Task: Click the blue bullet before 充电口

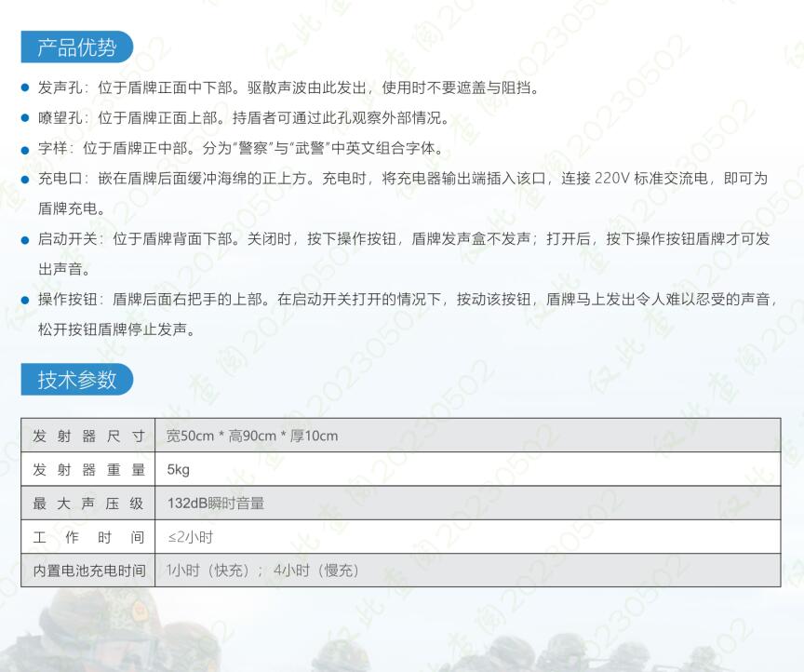Action: (x=25, y=179)
